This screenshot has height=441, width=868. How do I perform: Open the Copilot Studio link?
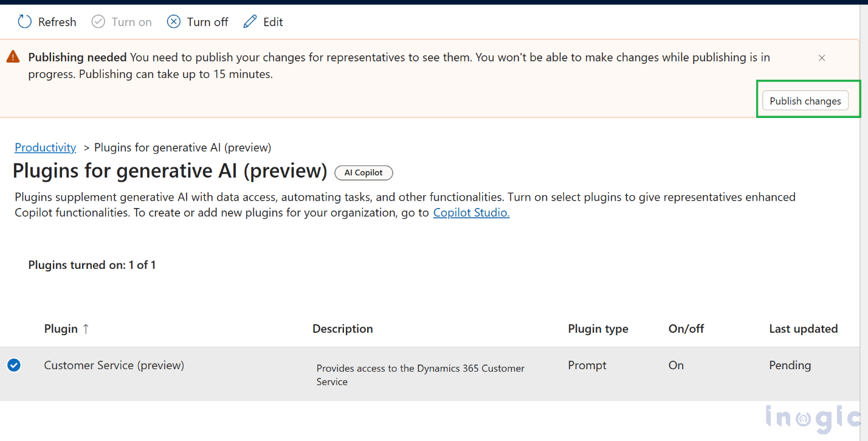471,213
